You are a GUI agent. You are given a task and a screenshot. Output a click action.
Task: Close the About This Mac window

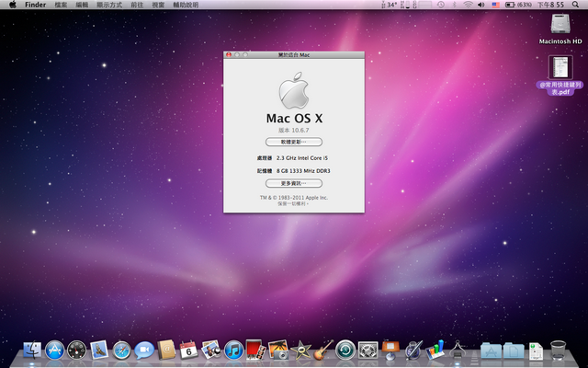(x=229, y=55)
